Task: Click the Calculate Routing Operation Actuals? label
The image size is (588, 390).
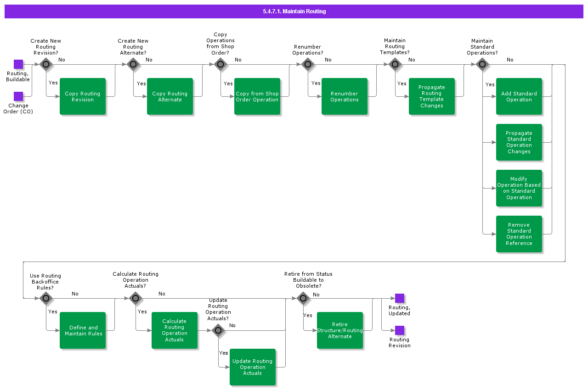Action: coord(136,280)
